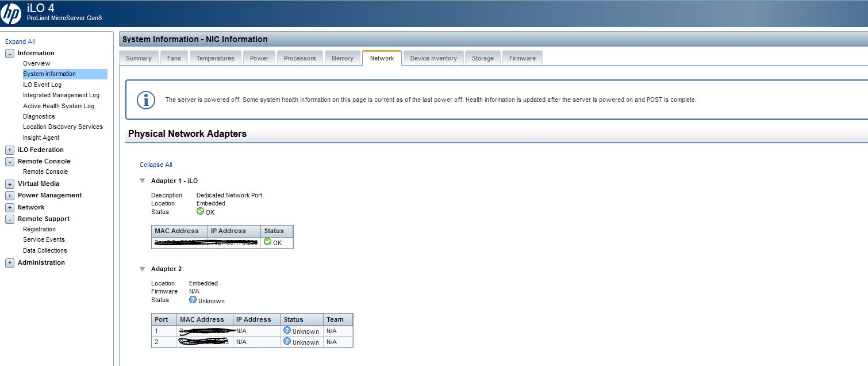Open the Firmware tab
This screenshot has height=366, width=868.
(523, 58)
